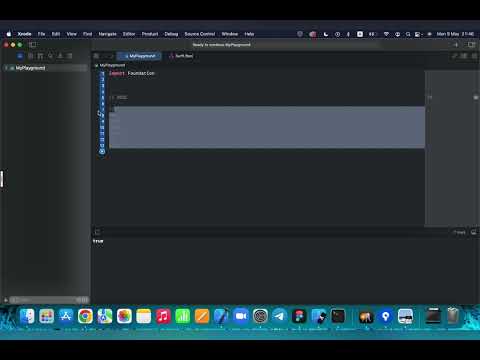480x360 pixels.
Task: Open Telegram from the Dock
Action: click(280, 316)
